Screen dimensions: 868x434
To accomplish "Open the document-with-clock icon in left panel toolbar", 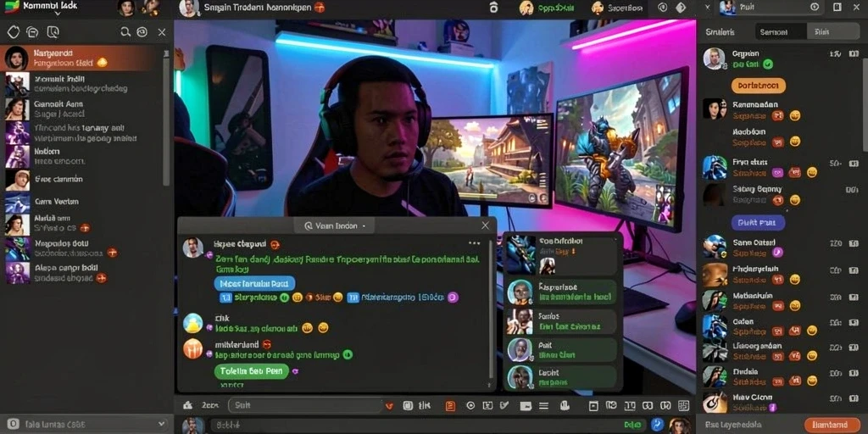I will coord(53,33).
